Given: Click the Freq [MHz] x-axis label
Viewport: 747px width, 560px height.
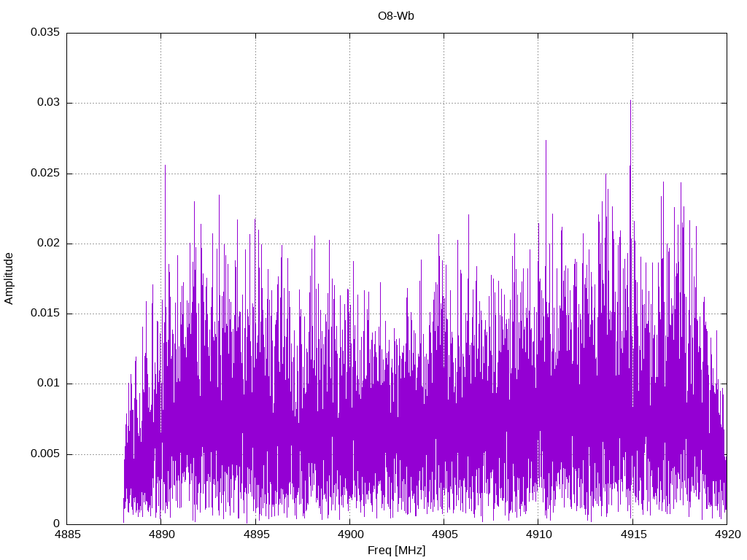Looking at the screenshot, I should [x=396, y=551].
